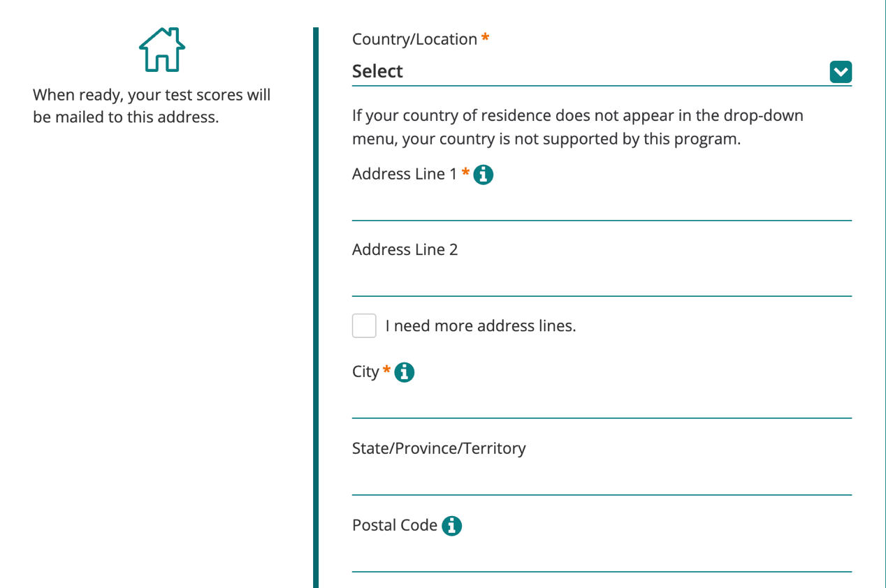Click the 'Address Line 2' label text

[405, 250]
